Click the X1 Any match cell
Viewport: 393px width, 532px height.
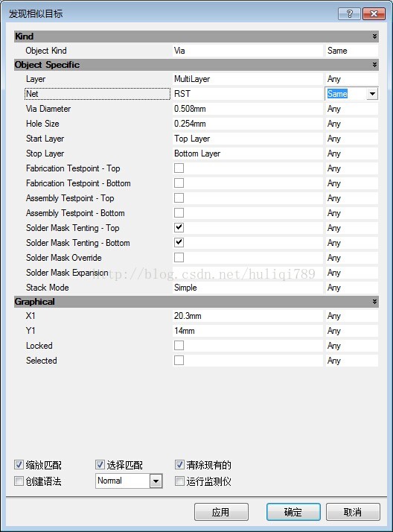click(351, 316)
